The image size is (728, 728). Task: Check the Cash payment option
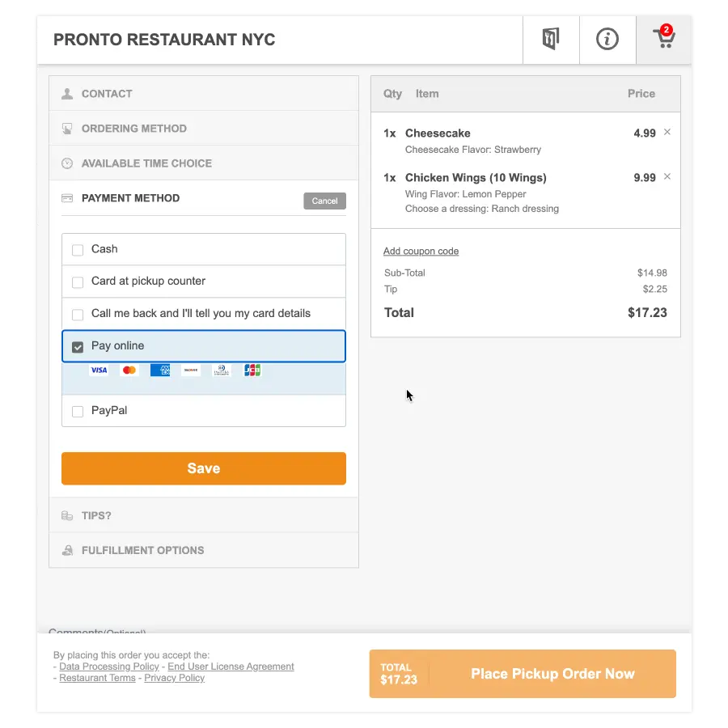point(78,250)
